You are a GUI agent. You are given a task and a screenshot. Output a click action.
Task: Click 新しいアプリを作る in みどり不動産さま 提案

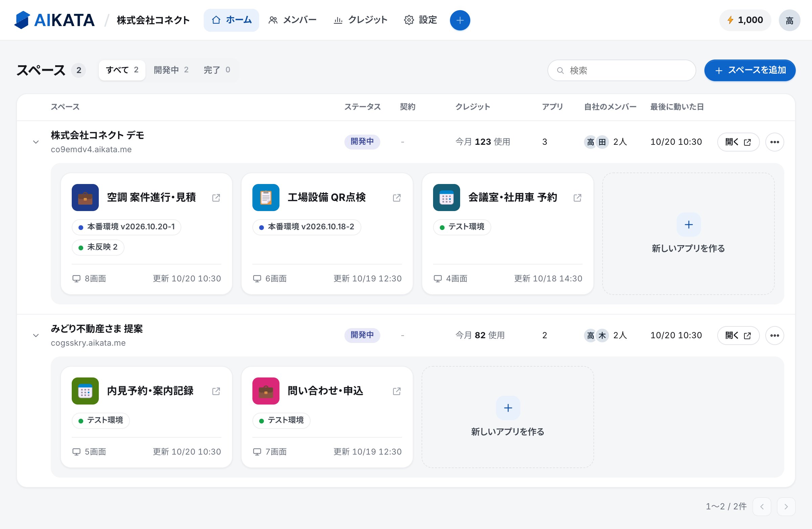click(x=508, y=417)
